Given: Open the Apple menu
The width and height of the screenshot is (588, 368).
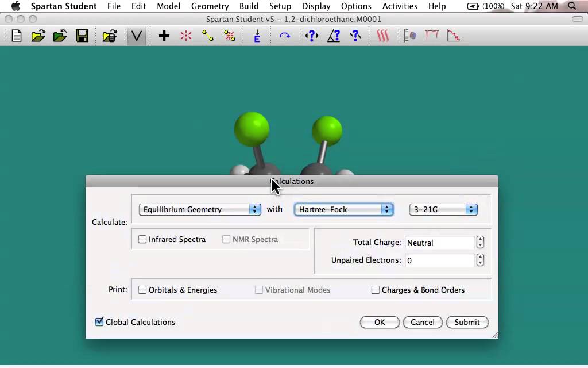Looking at the screenshot, I should coord(16,6).
